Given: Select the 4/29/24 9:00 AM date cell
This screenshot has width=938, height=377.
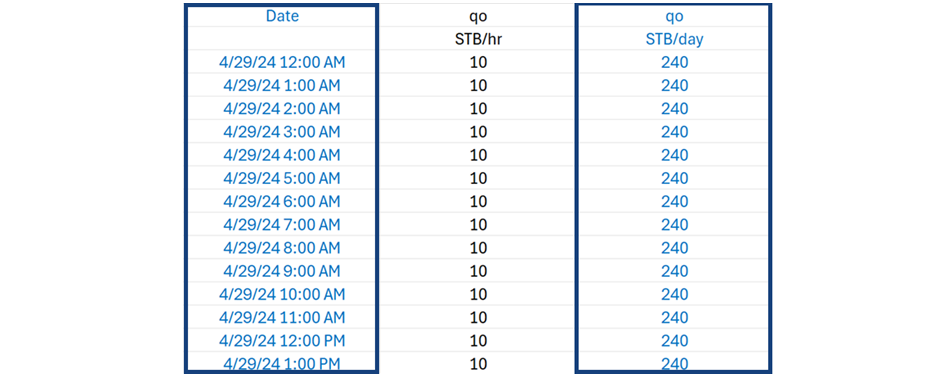Looking at the screenshot, I should point(282,271).
